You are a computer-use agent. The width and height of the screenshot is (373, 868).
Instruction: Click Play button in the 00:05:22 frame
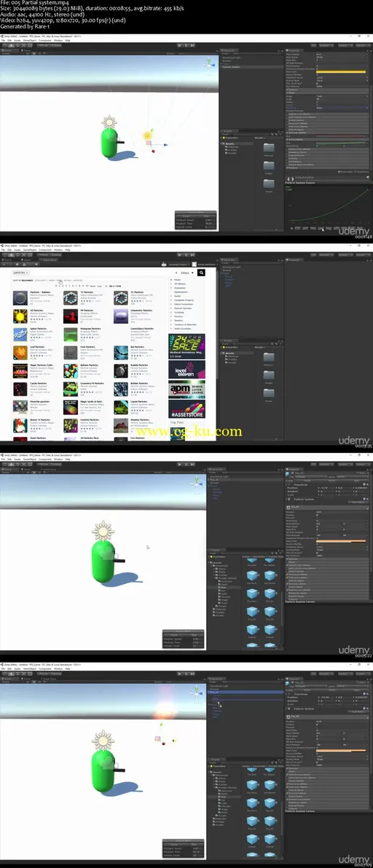pos(178,465)
